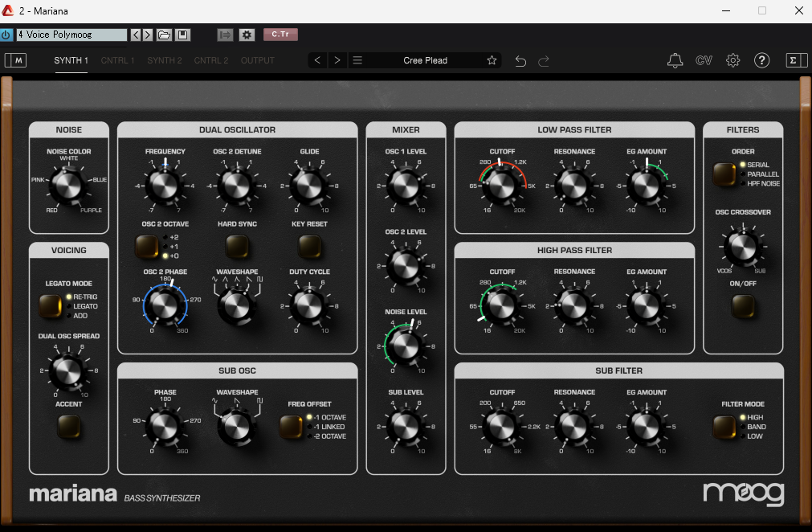Image resolution: width=812 pixels, height=532 pixels.
Task: Go to the previous host preset arrow
Action: coord(136,35)
